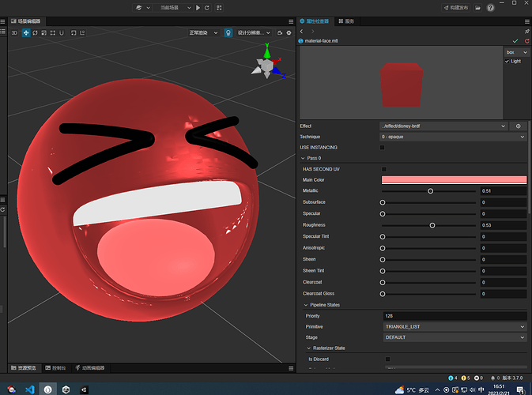
Task: Click the pin icon in the inspector panel
Action: click(x=526, y=31)
